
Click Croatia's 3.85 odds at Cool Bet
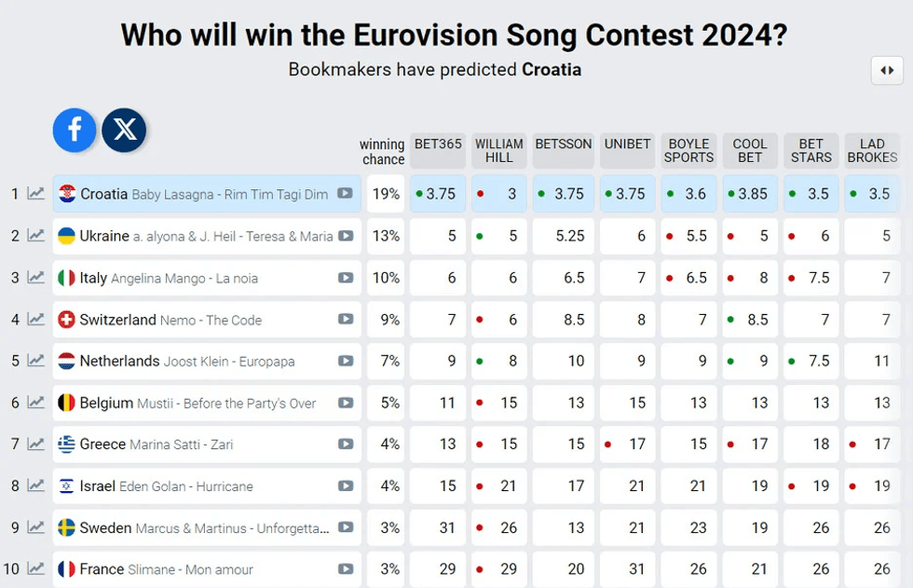pyautogui.click(x=749, y=194)
